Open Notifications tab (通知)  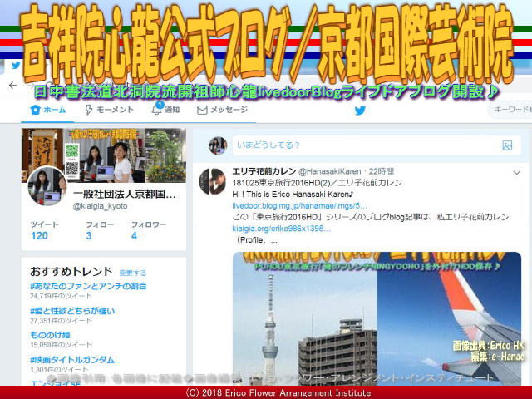click(165, 109)
